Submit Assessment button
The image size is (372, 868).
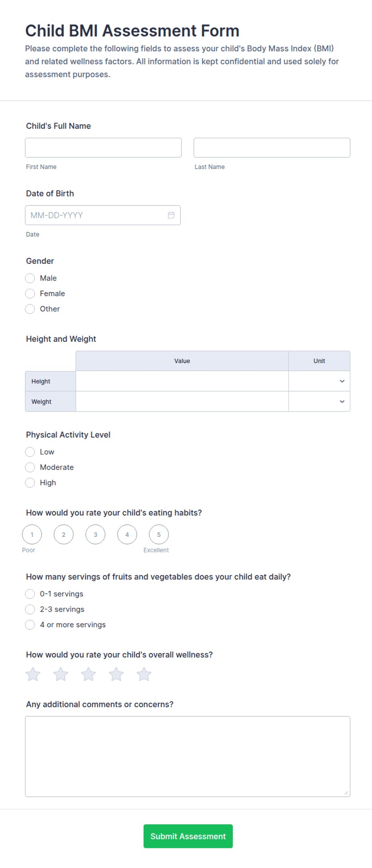188,836
